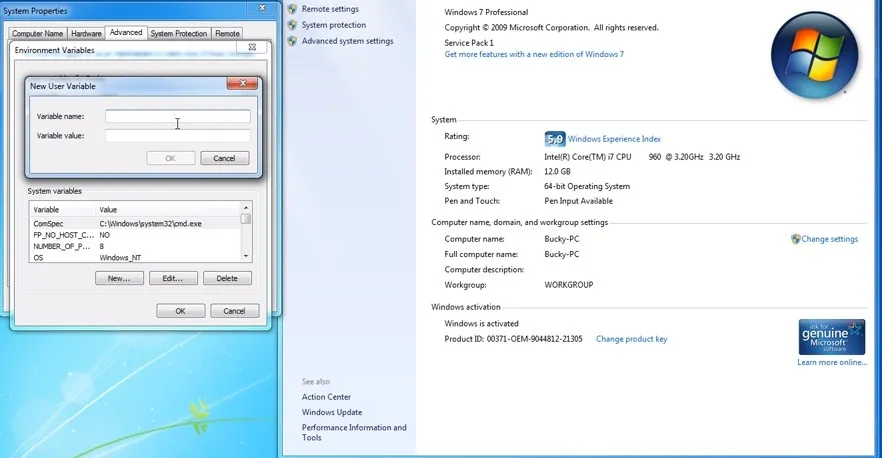The width and height of the screenshot is (882, 458).
Task: Click the Variable name input field
Action: click(x=178, y=116)
